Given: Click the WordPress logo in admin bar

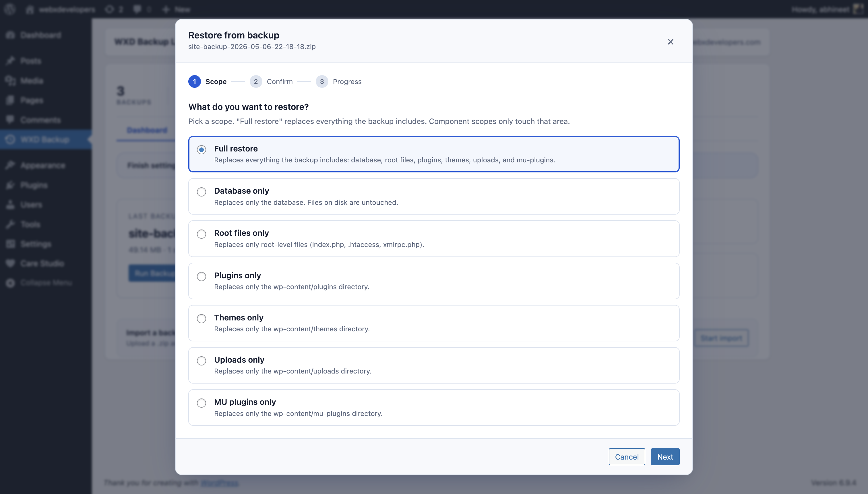Looking at the screenshot, I should pos(9,9).
